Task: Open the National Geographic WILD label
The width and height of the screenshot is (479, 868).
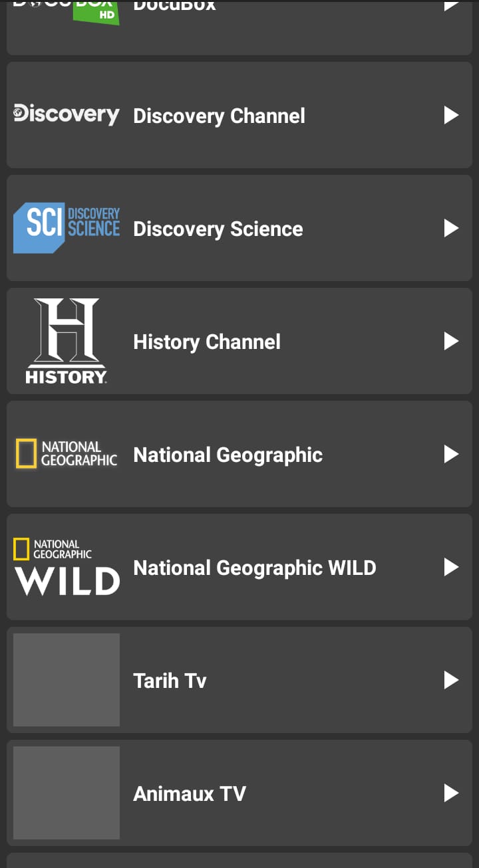Action: [x=255, y=568]
